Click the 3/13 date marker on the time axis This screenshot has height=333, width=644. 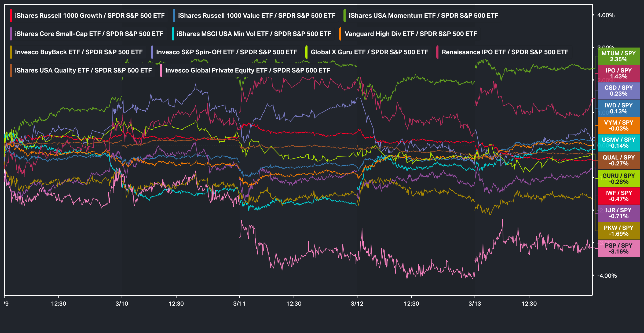click(475, 304)
